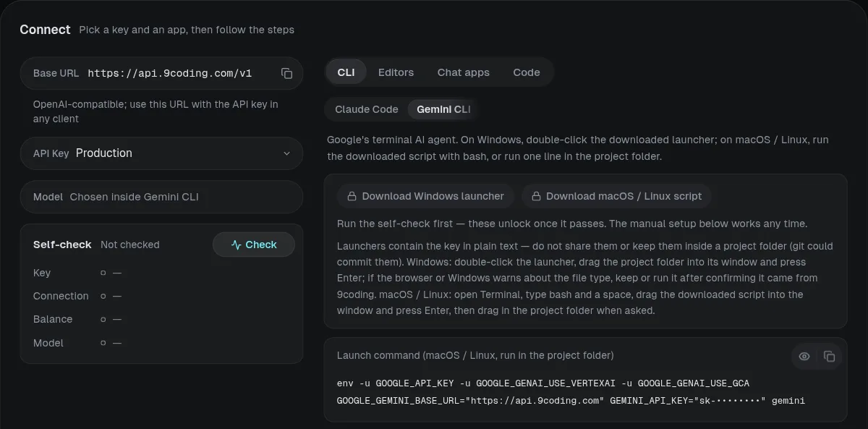Viewport: 868px width, 429px height.
Task: Click the Model field 'Chosen inside Gemini CLI'
Action: pos(161,197)
